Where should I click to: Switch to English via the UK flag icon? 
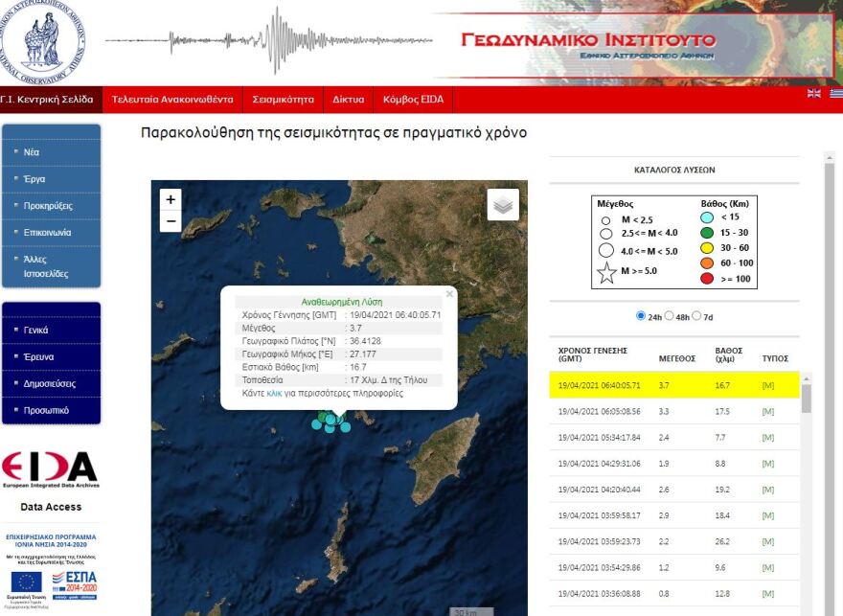point(813,94)
